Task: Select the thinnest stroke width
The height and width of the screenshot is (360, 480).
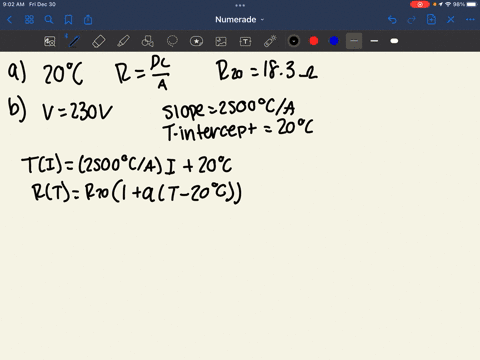Action: 354,41
